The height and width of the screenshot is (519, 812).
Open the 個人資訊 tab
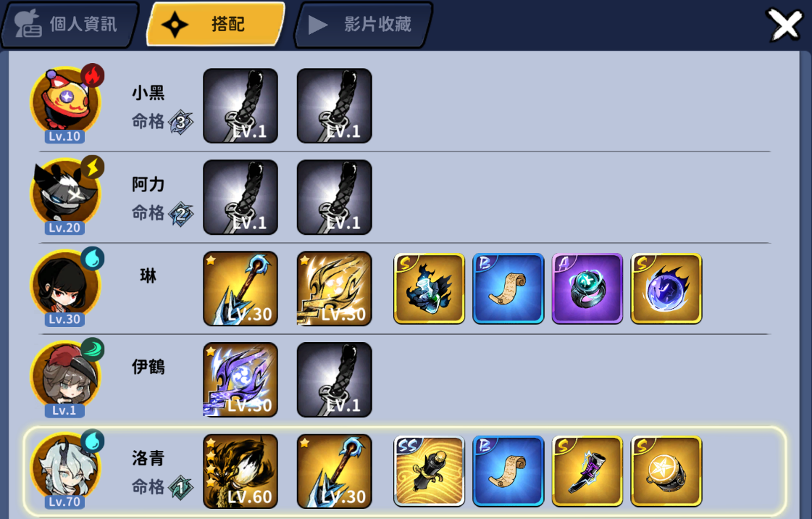pyautogui.click(x=70, y=25)
